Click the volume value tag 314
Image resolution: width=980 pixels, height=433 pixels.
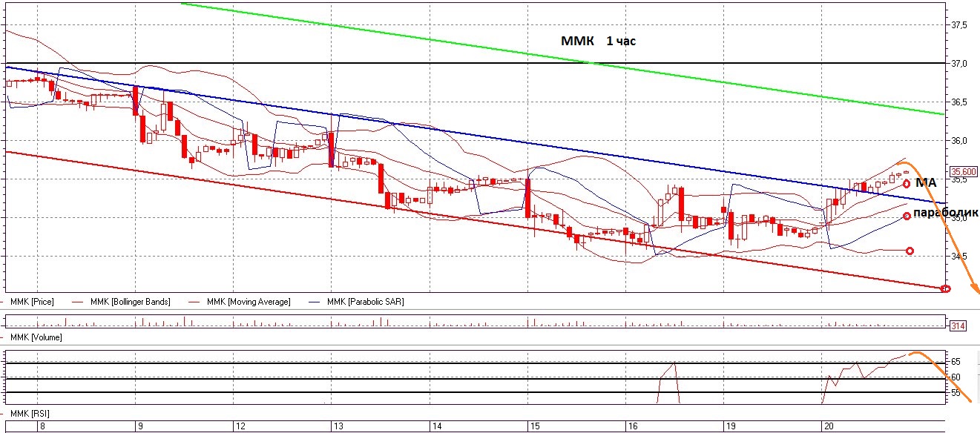click(x=957, y=325)
